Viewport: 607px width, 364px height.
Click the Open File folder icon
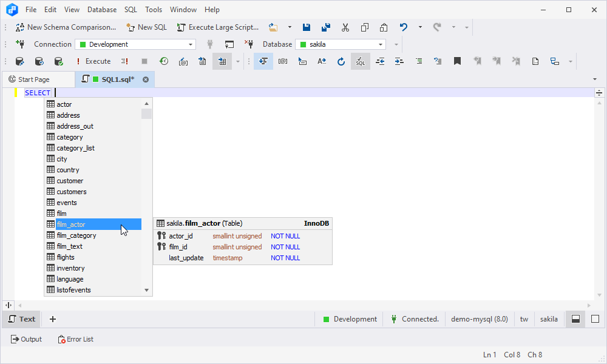pos(273,27)
